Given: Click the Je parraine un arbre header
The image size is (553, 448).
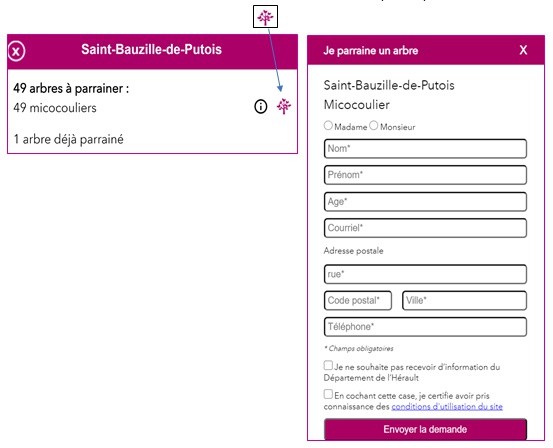Looking at the screenshot, I should tap(371, 50).
